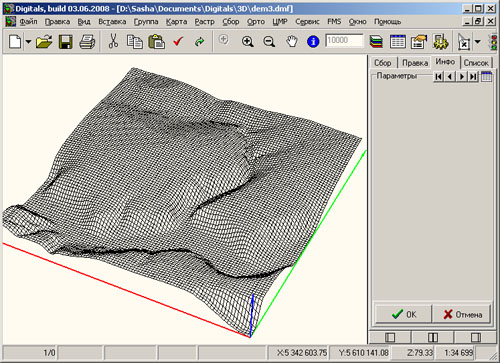Screen dimensions: 500x363
Task: Switch to the Список tab
Action: (476, 63)
